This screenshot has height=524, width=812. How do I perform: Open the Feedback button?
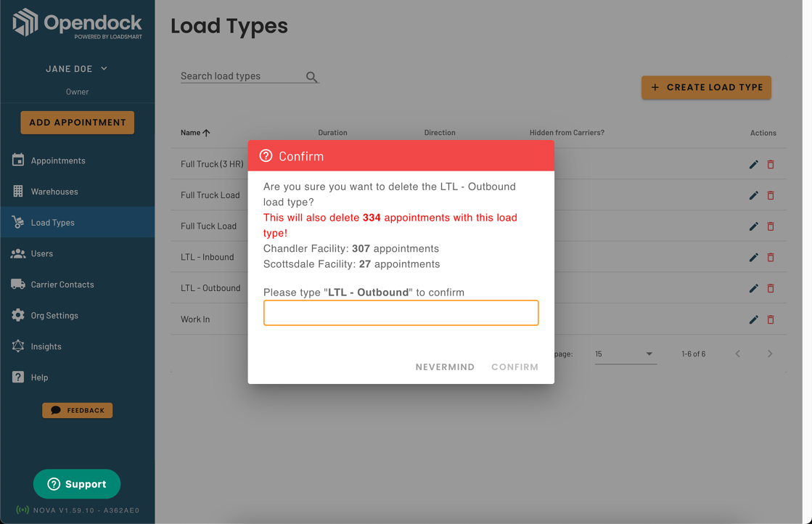tap(77, 410)
